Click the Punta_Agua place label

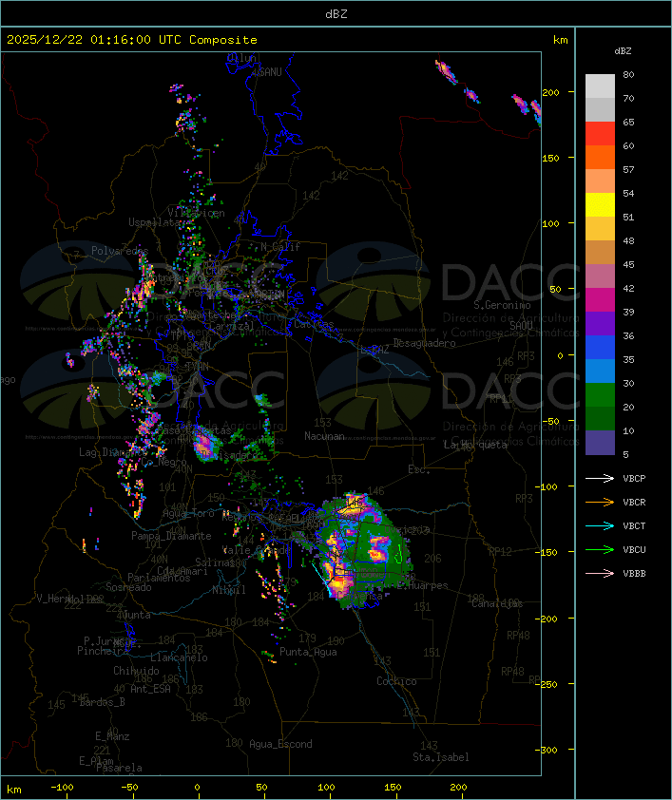coord(308,652)
